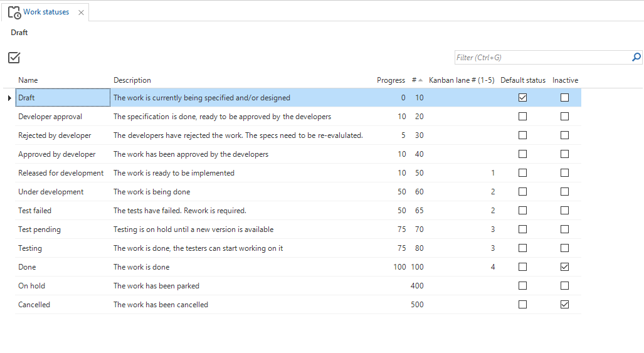Click the search magnifier icon in filter

point(636,58)
